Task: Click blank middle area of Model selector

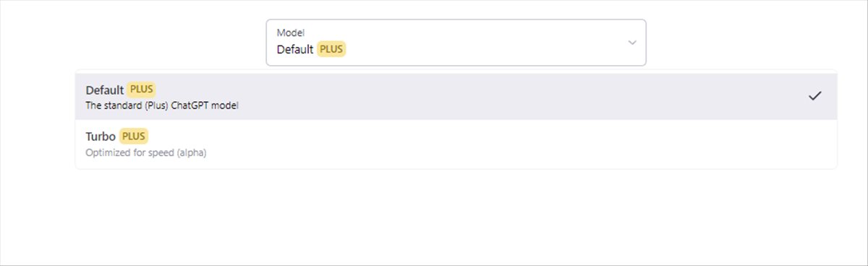Action: [x=485, y=43]
